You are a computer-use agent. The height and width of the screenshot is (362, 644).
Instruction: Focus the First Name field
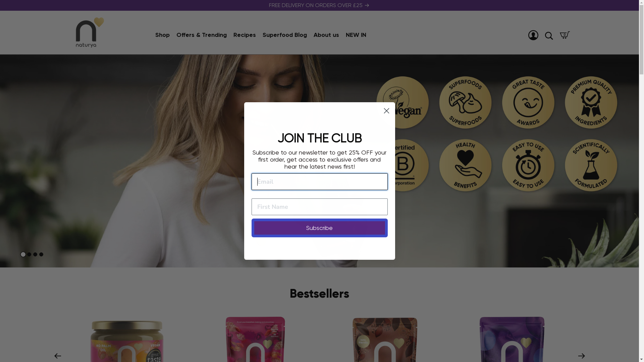[x=319, y=207]
